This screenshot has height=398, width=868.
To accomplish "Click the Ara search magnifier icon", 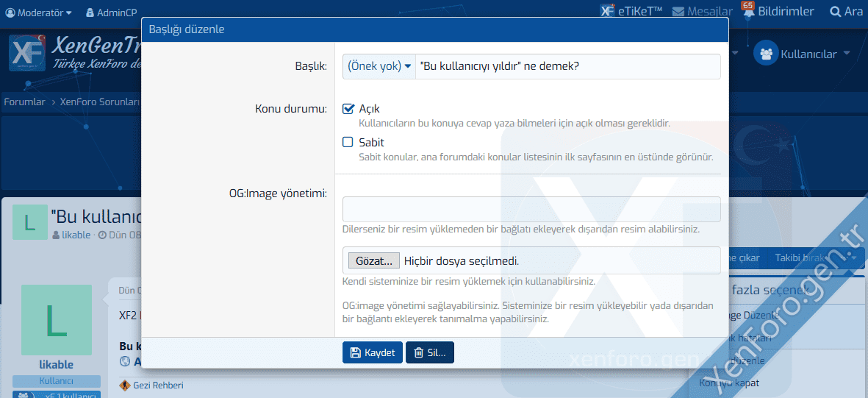I will (835, 12).
